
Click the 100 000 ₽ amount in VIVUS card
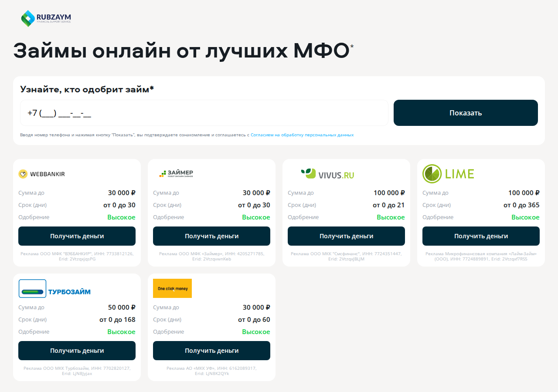[x=389, y=193]
